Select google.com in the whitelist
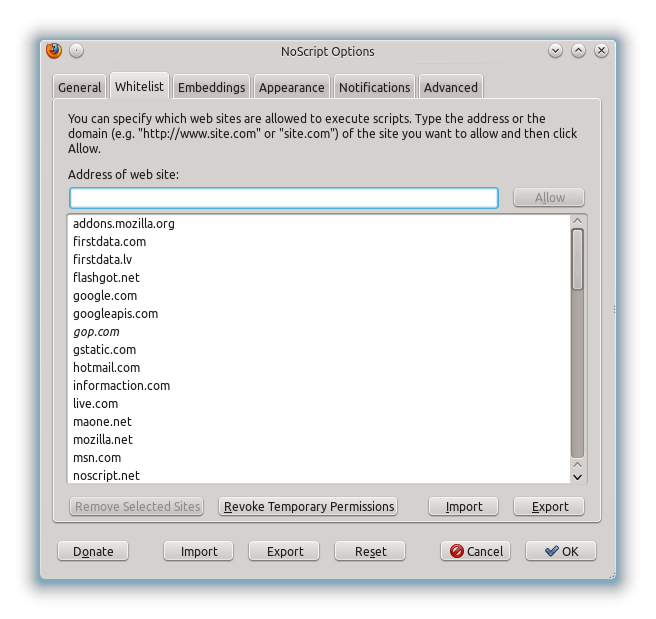This screenshot has height=619, width=656. click(319, 296)
